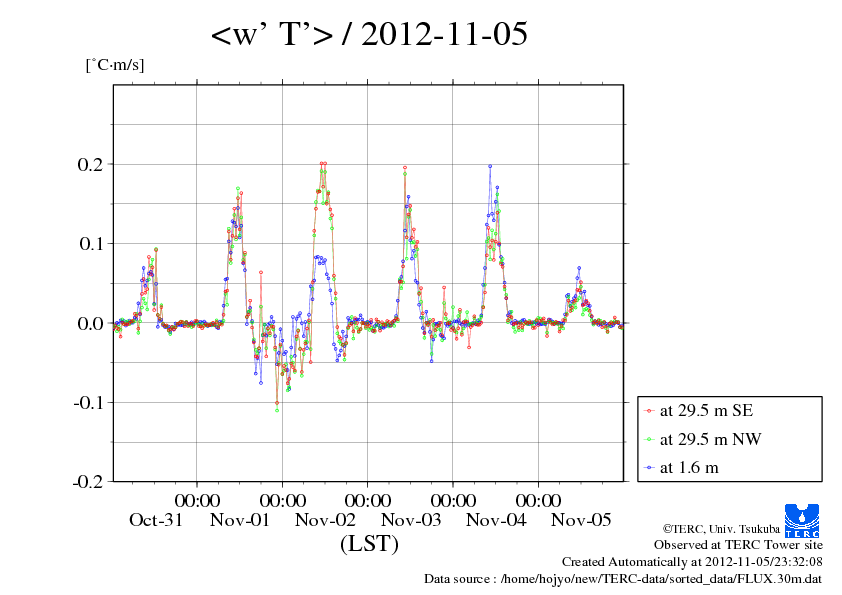Image resolution: width=842 pixels, height=595 pixels.
Task: Select the 'at 29.5 m SE' legend label
Action: click(x=707, y=411)
